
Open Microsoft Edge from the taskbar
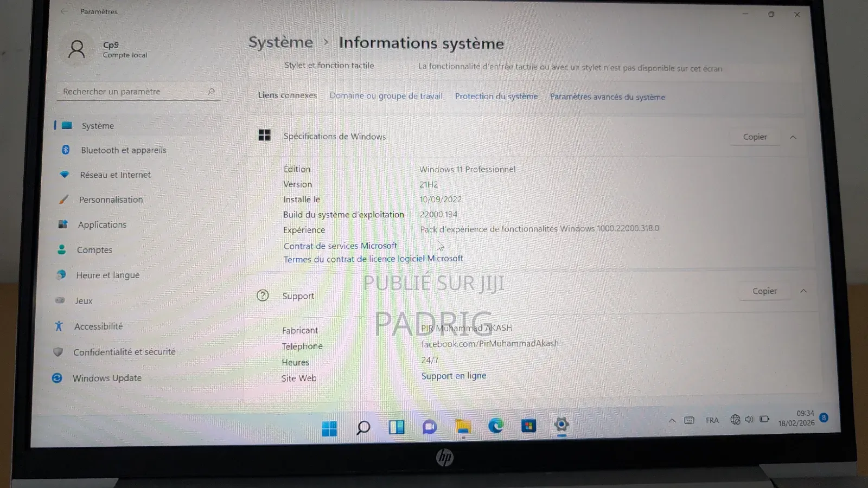point(496,427)
